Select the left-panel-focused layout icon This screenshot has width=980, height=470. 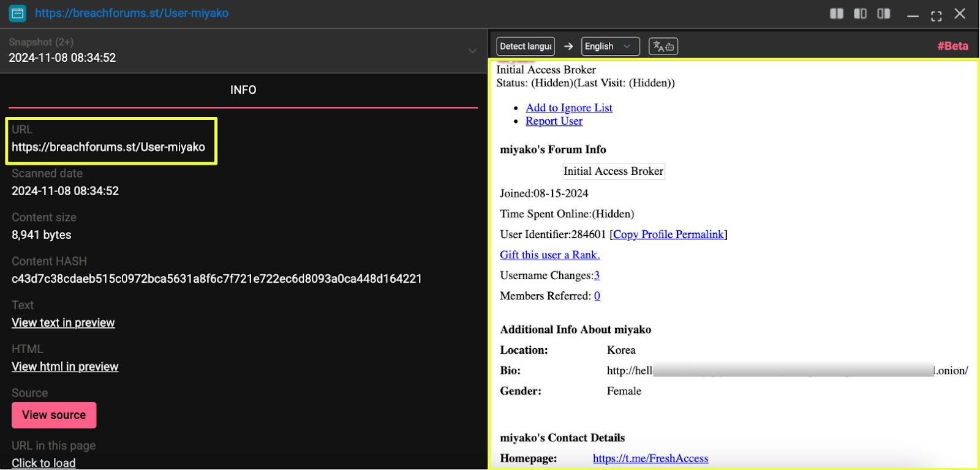860,13
